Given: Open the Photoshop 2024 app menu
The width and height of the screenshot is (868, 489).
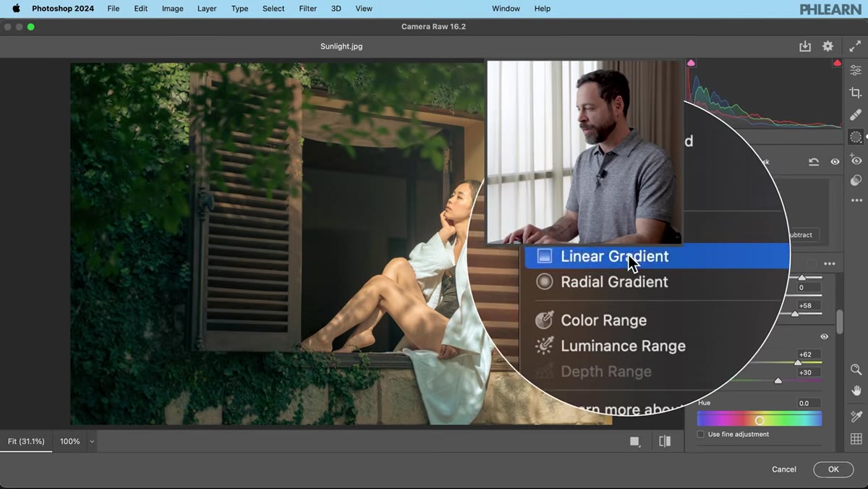Looking at the screenshot, I should (x=63, y=9).
